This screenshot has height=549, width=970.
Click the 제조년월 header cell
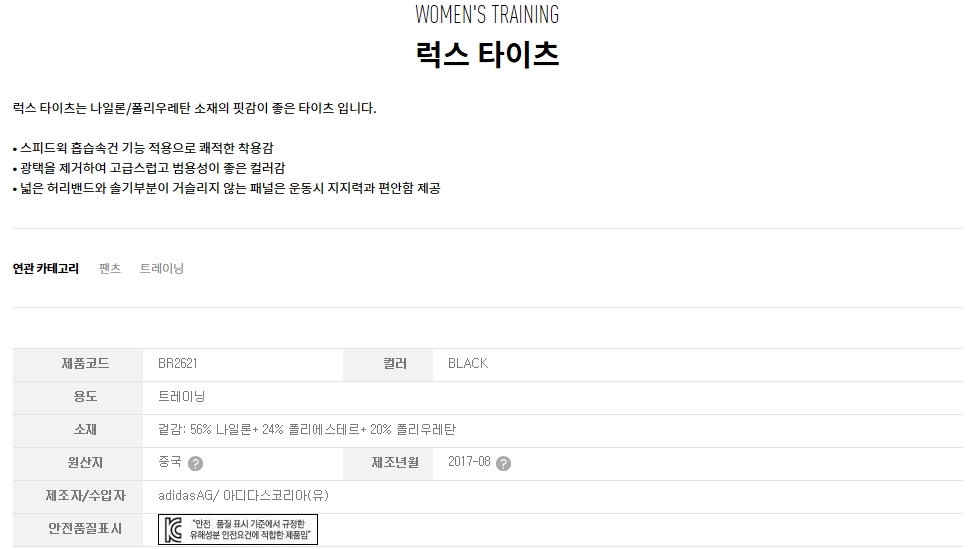point(388,463)
